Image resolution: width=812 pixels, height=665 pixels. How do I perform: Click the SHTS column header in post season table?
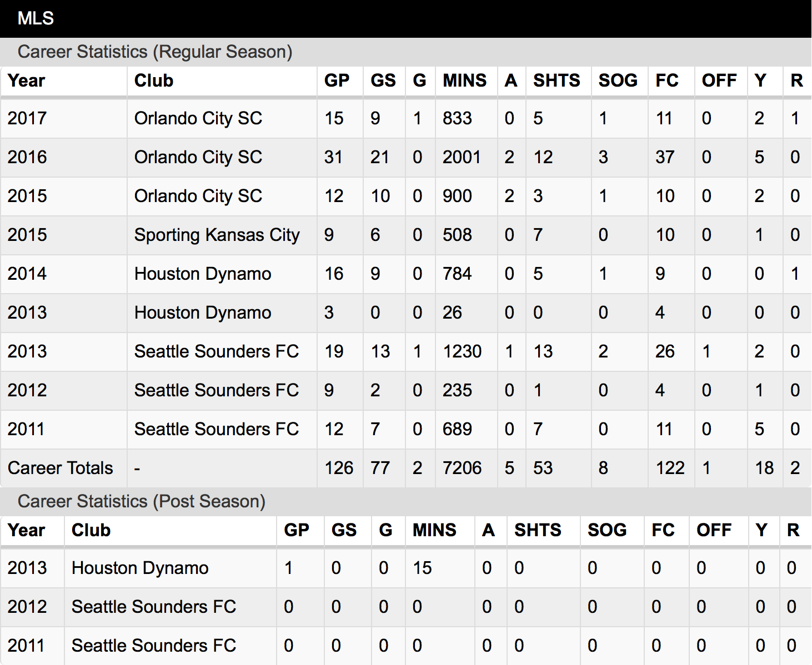click(538, 530)
